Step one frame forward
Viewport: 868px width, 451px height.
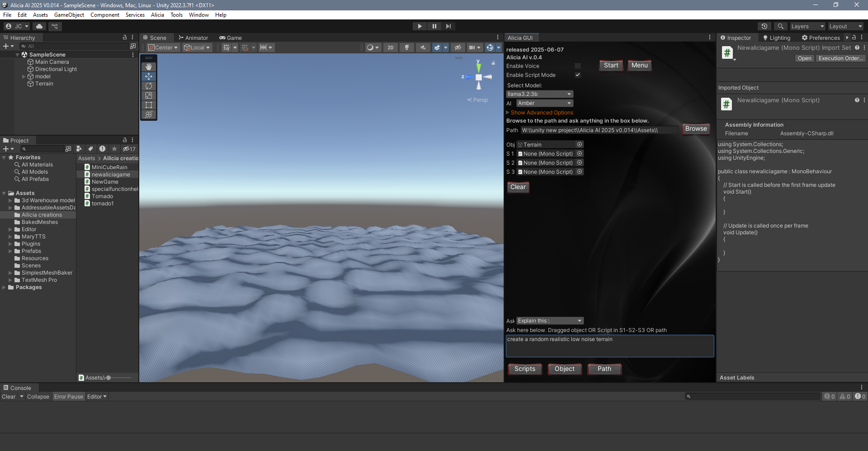pyautogui.click(x=448, y=26)
